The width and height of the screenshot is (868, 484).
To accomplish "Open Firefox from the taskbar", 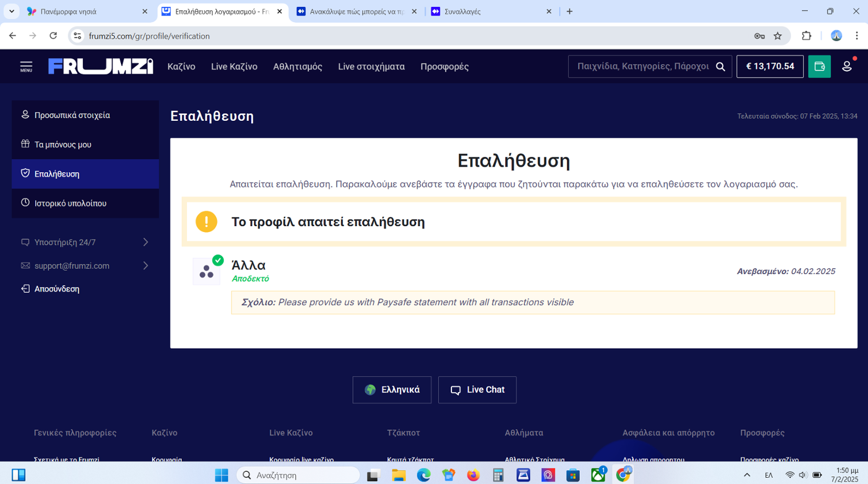I will coord(473,475).
